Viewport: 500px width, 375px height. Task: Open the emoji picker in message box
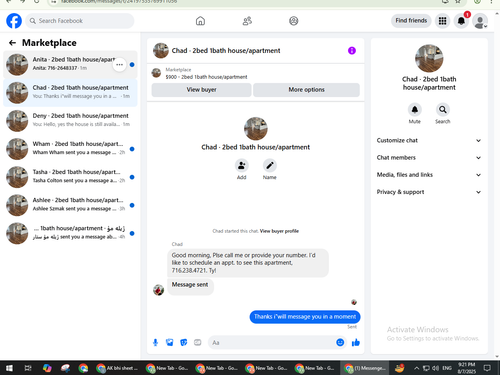coord(340,342)
